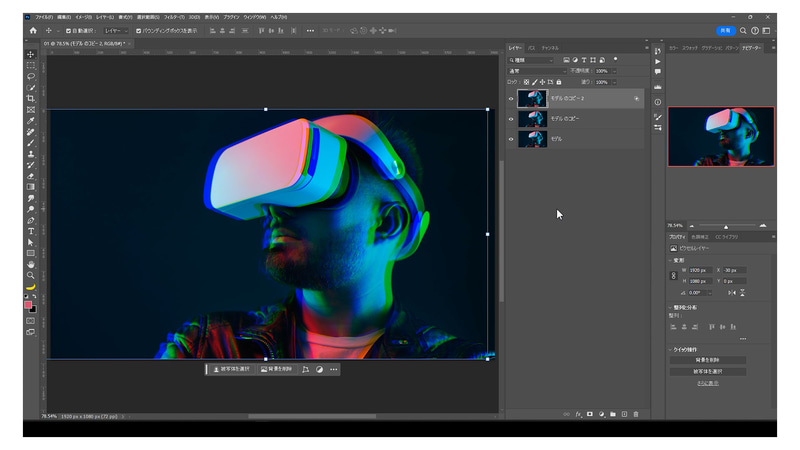Viewport: 800px width, 450px height.
Task: Click the 背景を削除 button in Properties
Action: click(706, 360)
